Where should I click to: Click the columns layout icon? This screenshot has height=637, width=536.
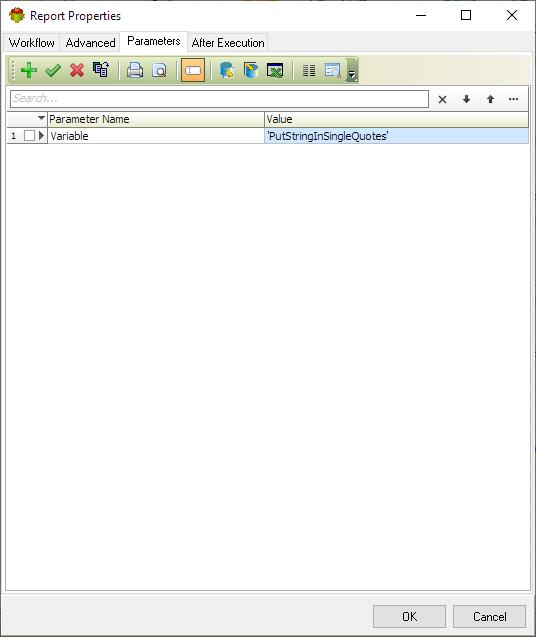coord(309,70)
